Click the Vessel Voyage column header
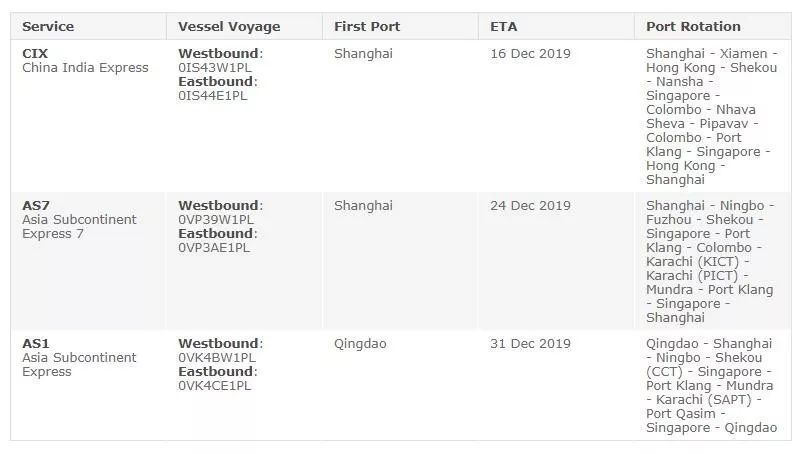 [229, 27]
